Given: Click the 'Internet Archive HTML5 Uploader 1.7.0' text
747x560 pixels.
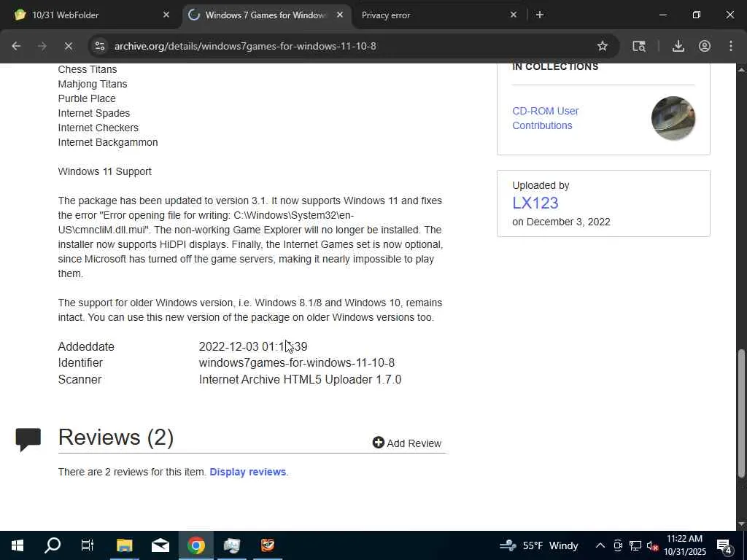Looking at the screenshot, I should 300,379.
